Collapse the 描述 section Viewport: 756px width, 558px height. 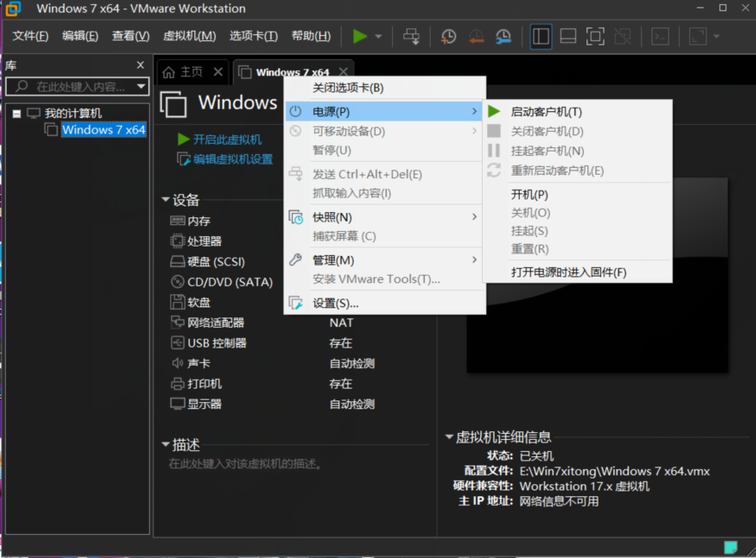coord(165,444)
